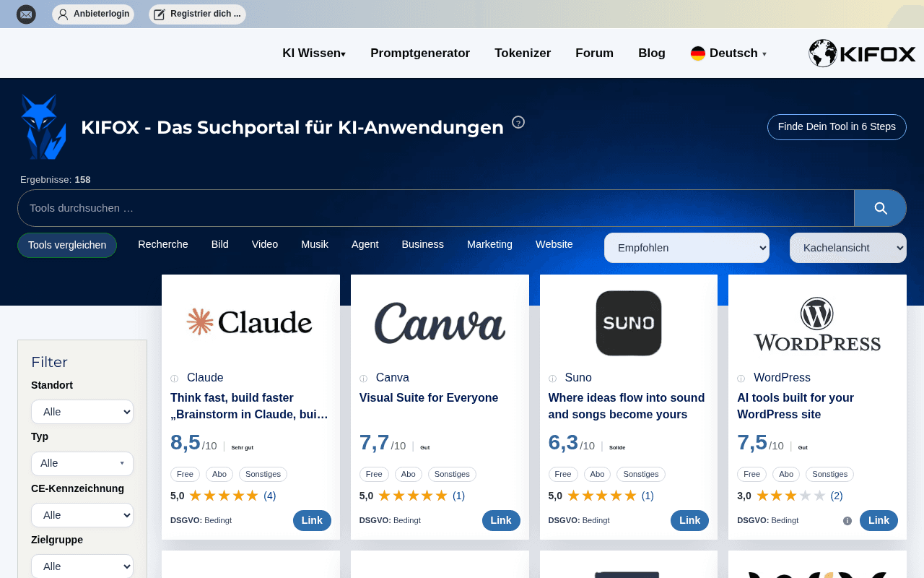Viewport: 924px width, 578px height.
Task: Click Suno's five-star rating
Action: [x=602, y=496]
